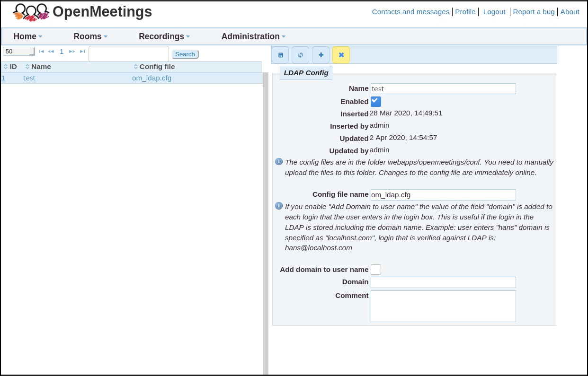
Task: Go to next page of results
Action: 72,52
